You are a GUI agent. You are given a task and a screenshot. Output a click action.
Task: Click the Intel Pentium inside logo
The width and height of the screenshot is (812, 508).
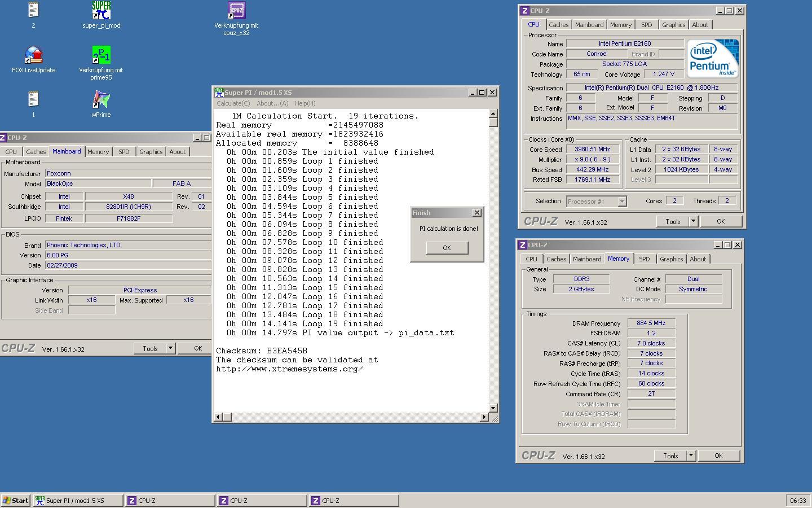[712, 59]
